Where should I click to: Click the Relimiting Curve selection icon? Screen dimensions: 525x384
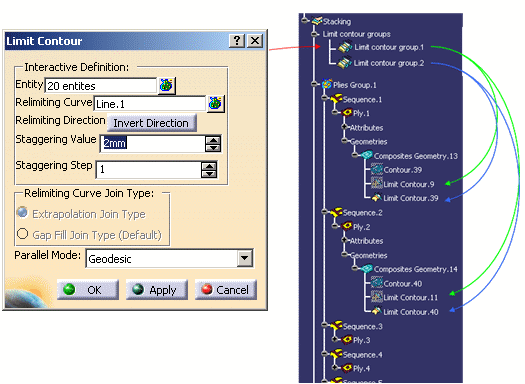tap(215, 103)
